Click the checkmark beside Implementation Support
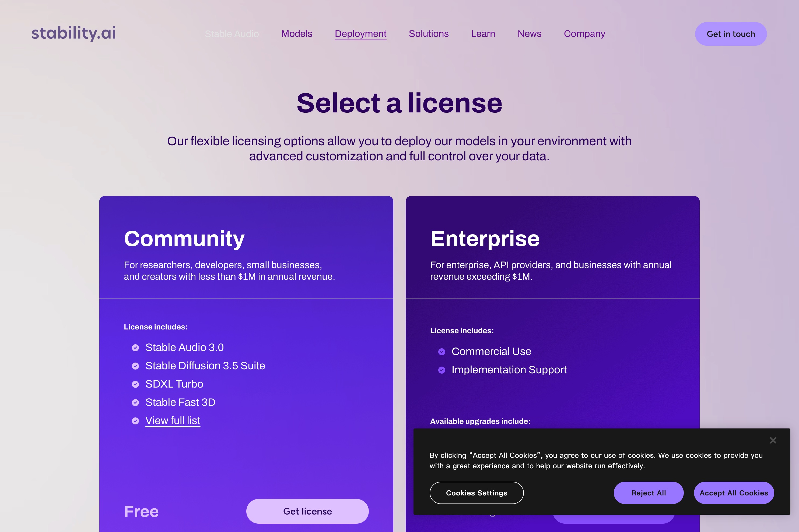This screenshot has width=799, height=532. tap(442, 370)
